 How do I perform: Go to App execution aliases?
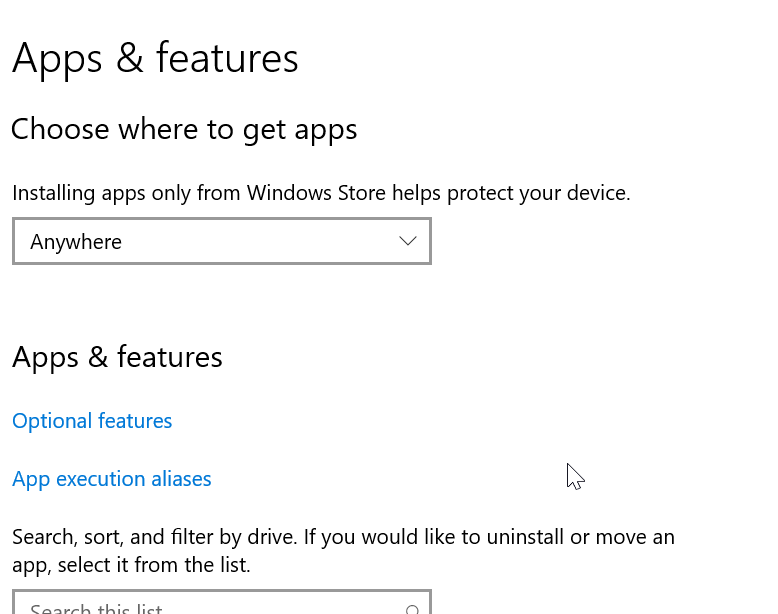pos(112,479)
